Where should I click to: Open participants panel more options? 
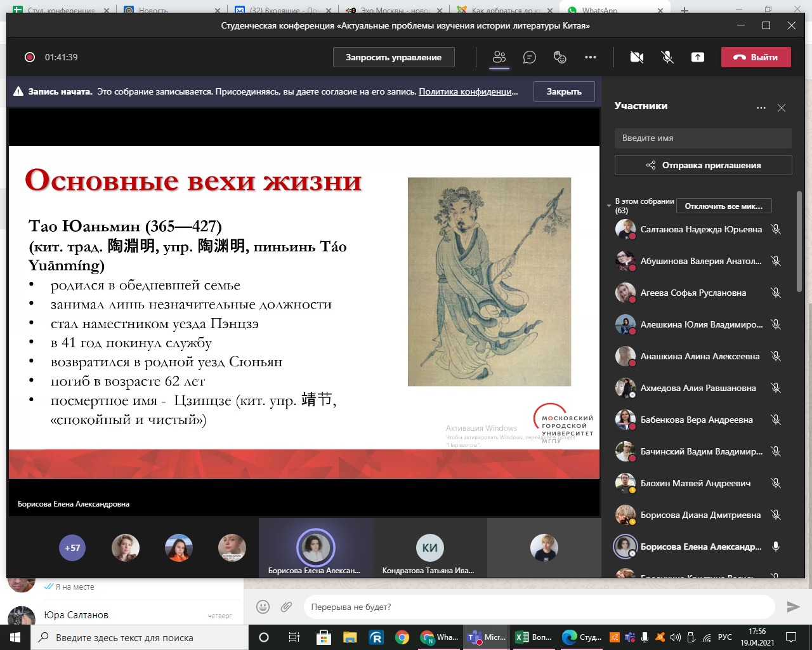[x=761, y=108]
